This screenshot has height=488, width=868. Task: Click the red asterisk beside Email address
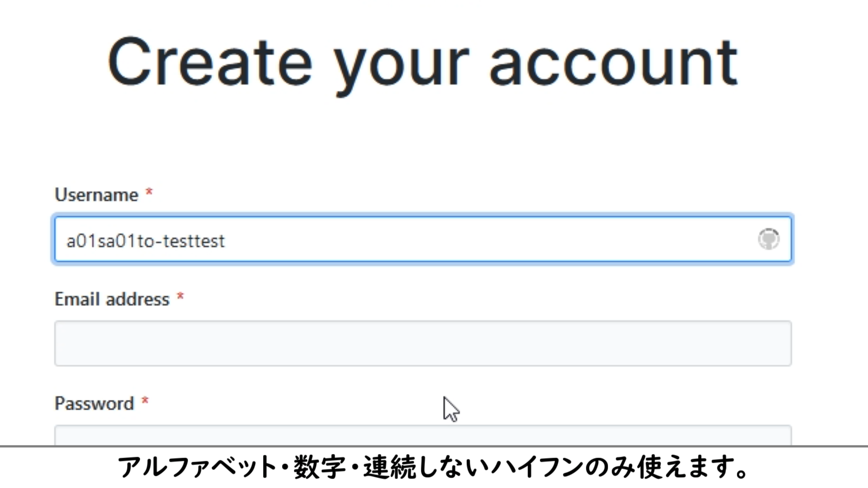pyautogui.click(x=180, y=297)
